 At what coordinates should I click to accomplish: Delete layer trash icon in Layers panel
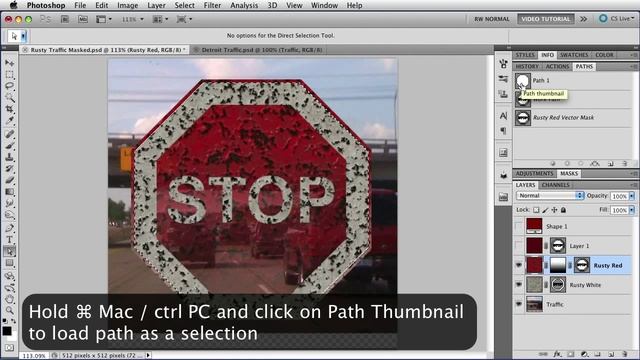[x=624, y=354]
